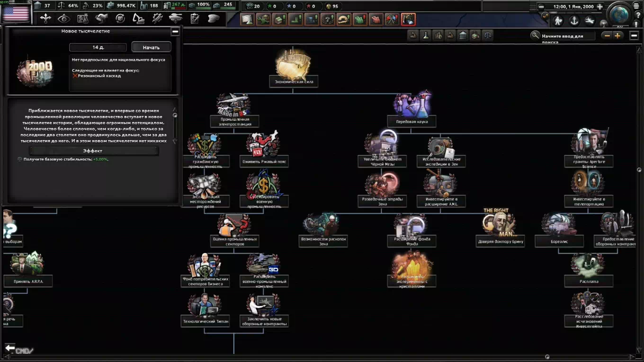The height and width of the screenshot is (362, 644).
Task: Select the anchor naval map mode
Action: coord(574,21)
